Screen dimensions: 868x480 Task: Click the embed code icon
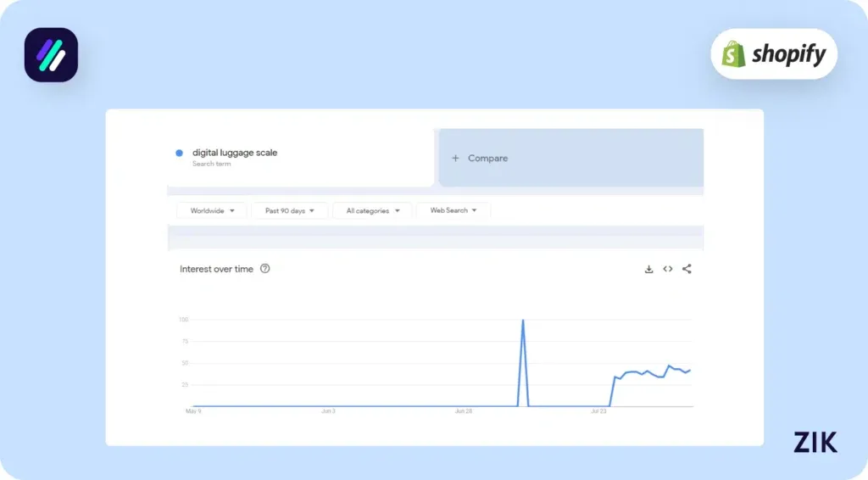[668, 269]
